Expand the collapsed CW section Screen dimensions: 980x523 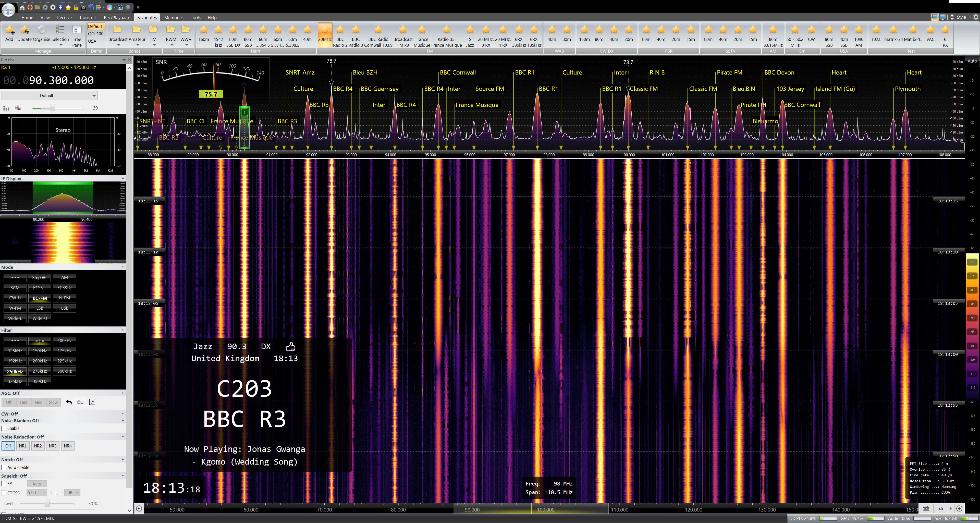[x=122, y=413]
